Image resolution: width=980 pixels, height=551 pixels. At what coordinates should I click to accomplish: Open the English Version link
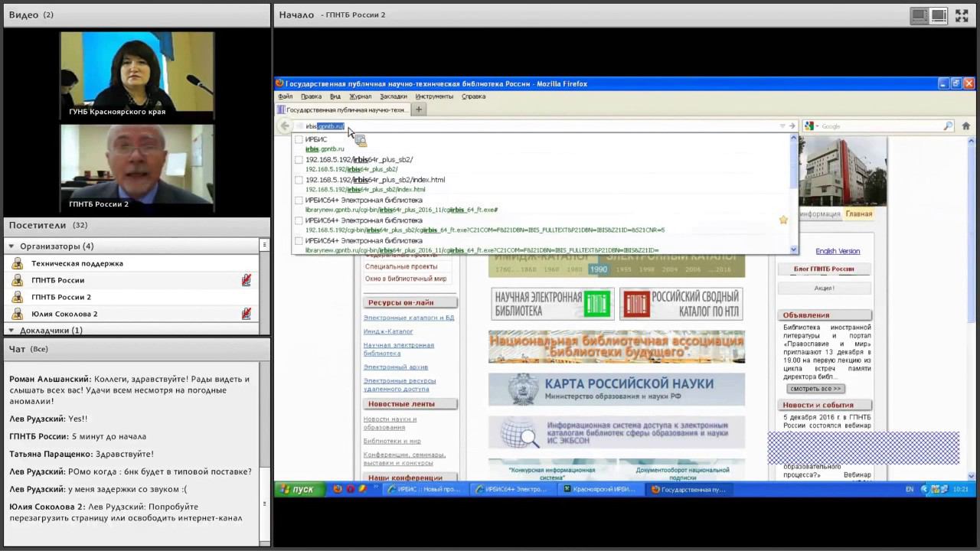pyautogui.click(x=838, y=251)
